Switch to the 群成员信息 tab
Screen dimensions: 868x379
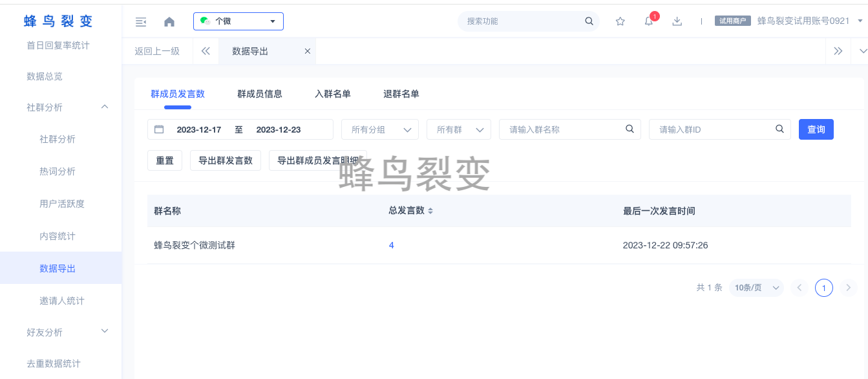260,94
